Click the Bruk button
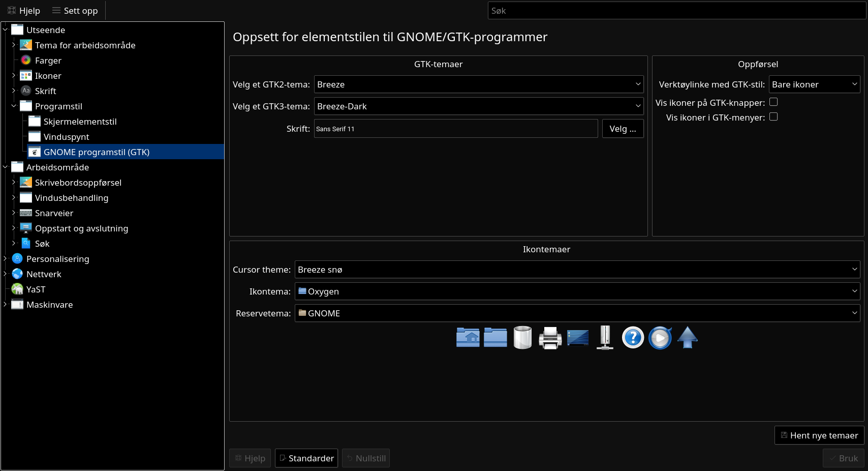This screenshot has width=868, height=471. [844, 458]
